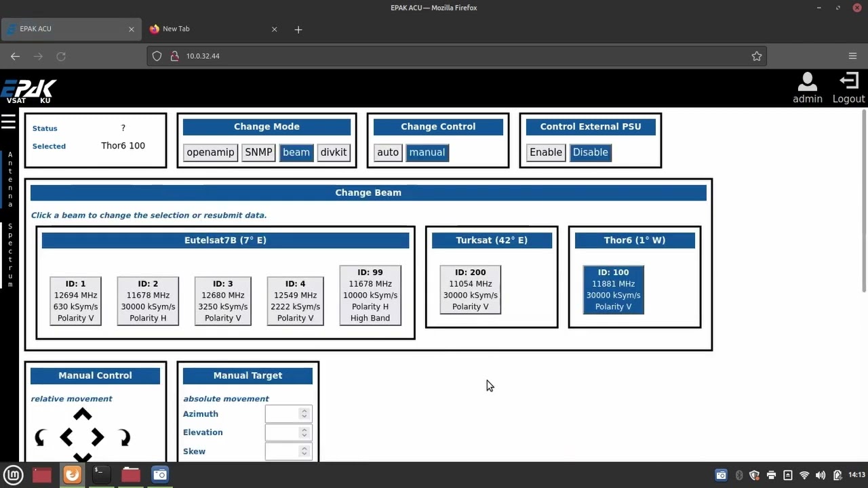Close the EPAK ACU browser tab
This screenshot has width=868, height=488.
point(132,29)
